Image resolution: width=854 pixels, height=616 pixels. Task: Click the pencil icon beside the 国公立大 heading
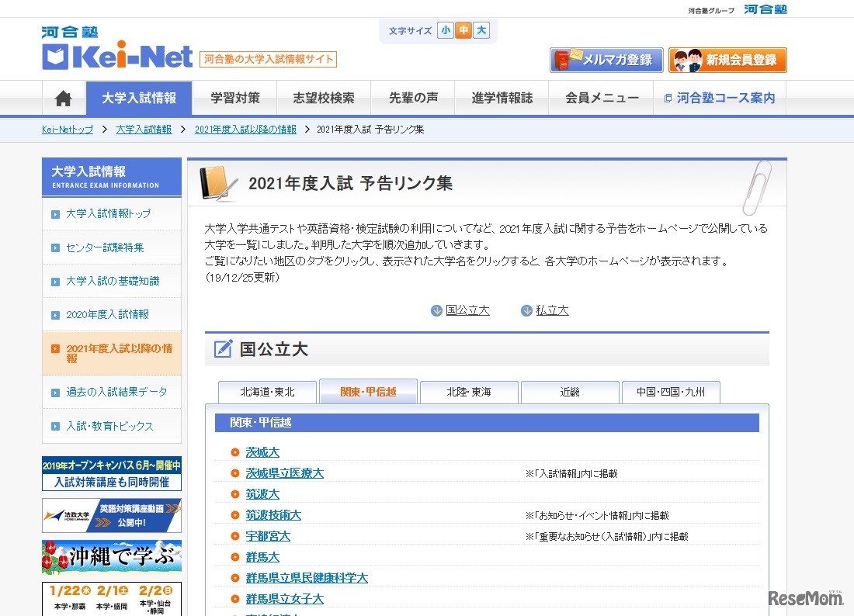point(222,349)
